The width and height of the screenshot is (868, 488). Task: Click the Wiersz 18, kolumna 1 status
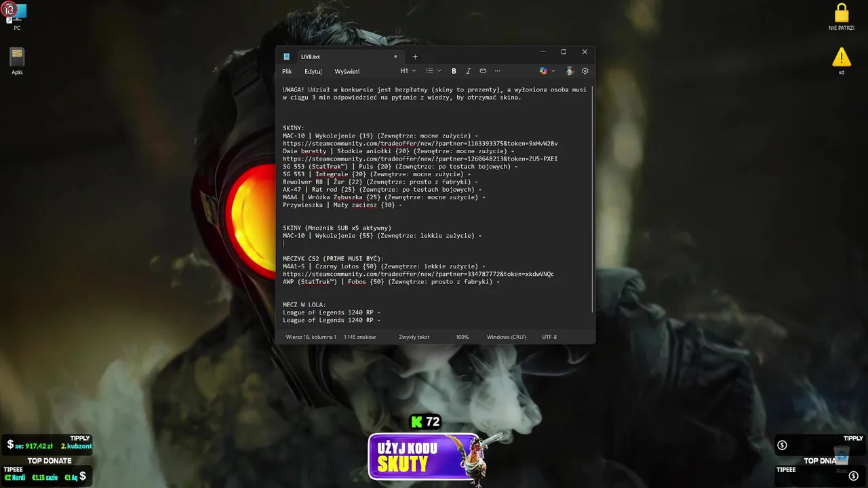tap(311, 337)
